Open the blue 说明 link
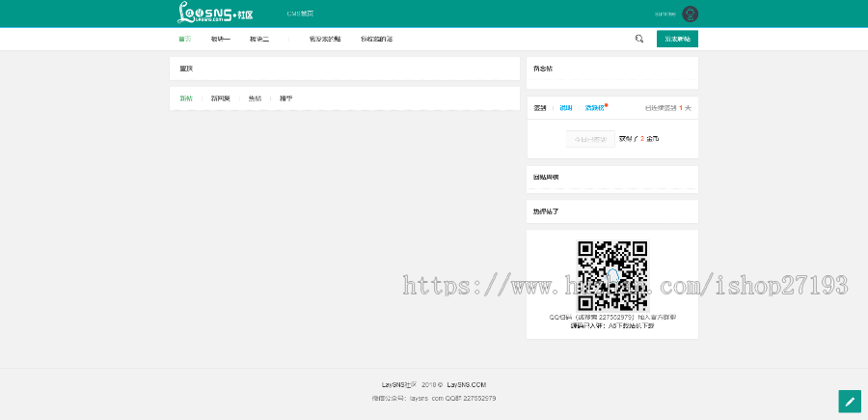This screenshot has height=420, width=868. click(x=566, y=108)
